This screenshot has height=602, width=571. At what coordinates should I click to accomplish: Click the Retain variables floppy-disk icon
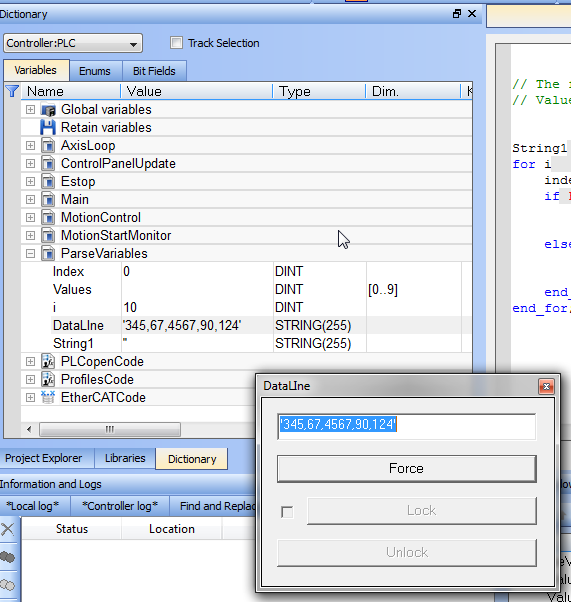48,127
